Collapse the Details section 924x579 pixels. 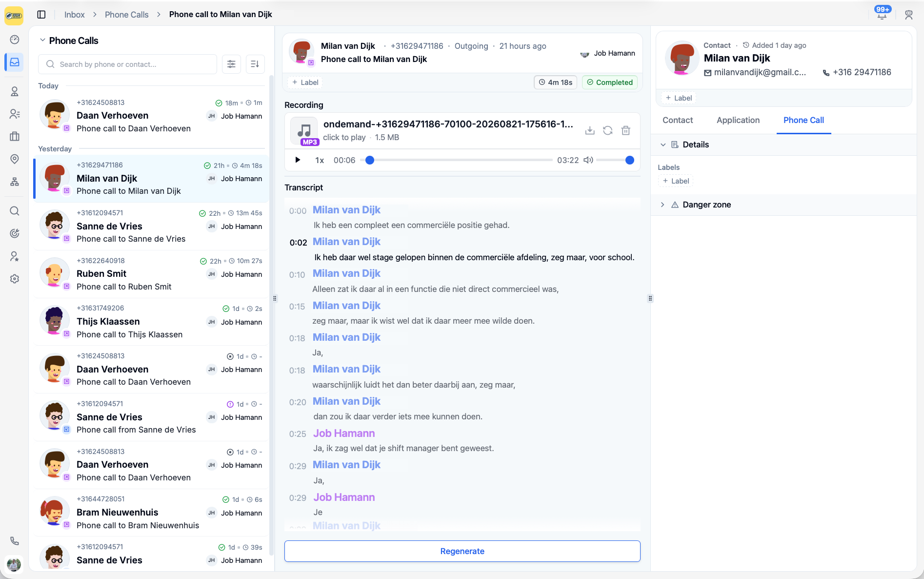click(x=663, y=145)
